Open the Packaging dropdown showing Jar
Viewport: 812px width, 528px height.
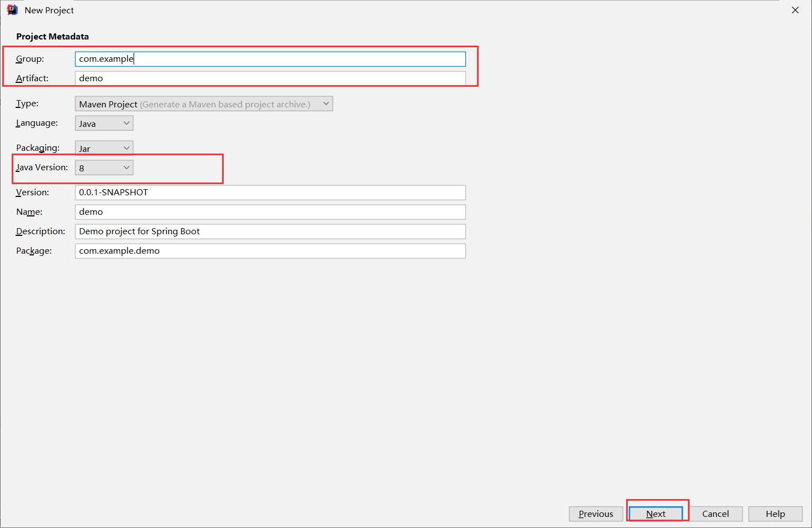point(104,149)
